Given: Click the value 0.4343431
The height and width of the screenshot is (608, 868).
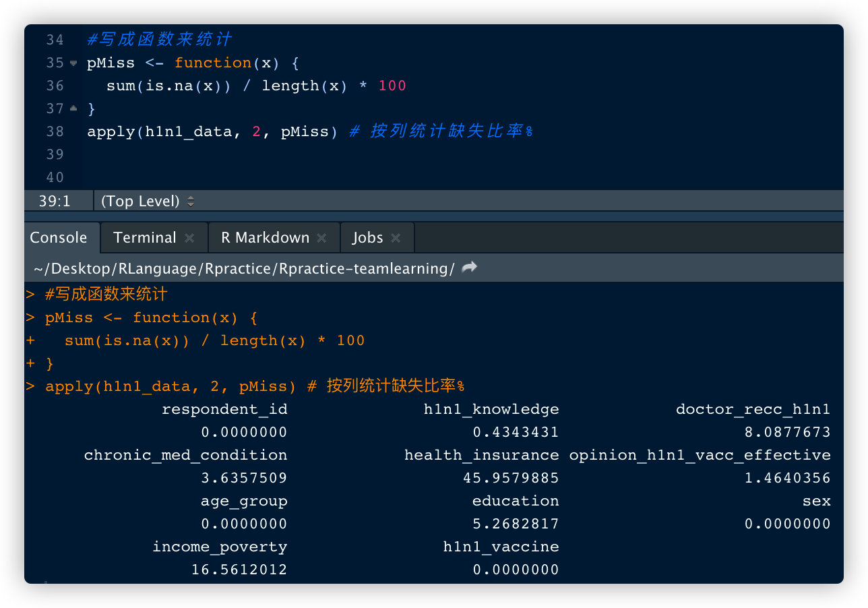Looking at the screenshot, I should [516, 432].
